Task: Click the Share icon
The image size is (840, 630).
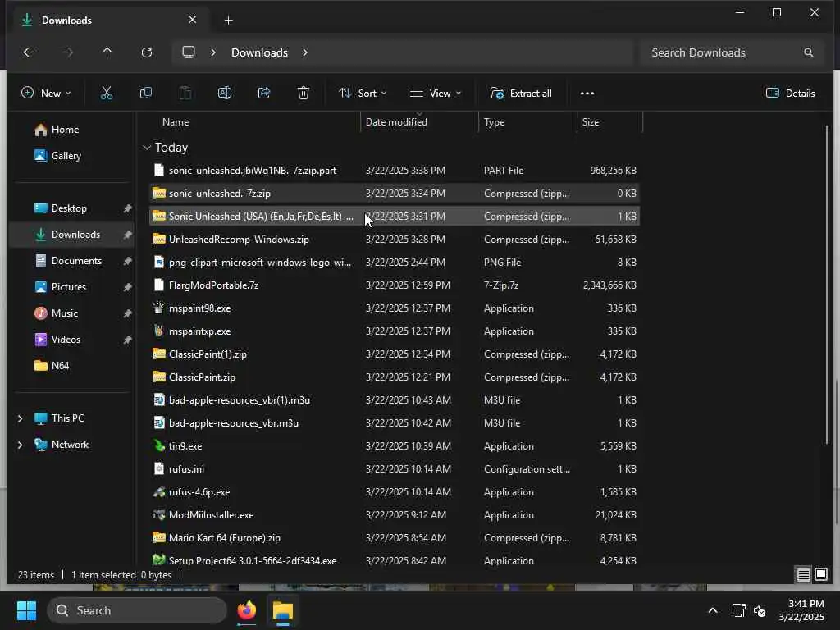Action: pyautogui.click(x=264, y=94)
